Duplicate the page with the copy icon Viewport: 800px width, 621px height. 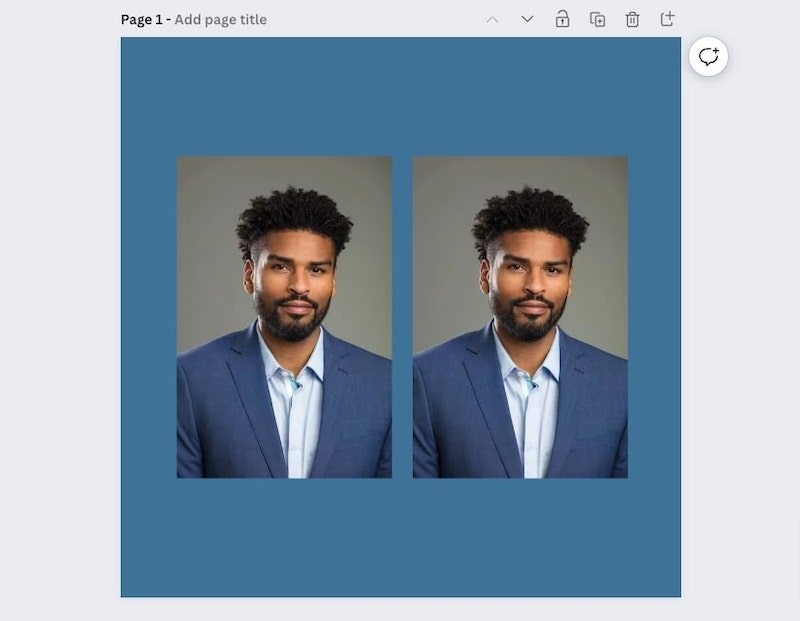click(x=597, y=19)
